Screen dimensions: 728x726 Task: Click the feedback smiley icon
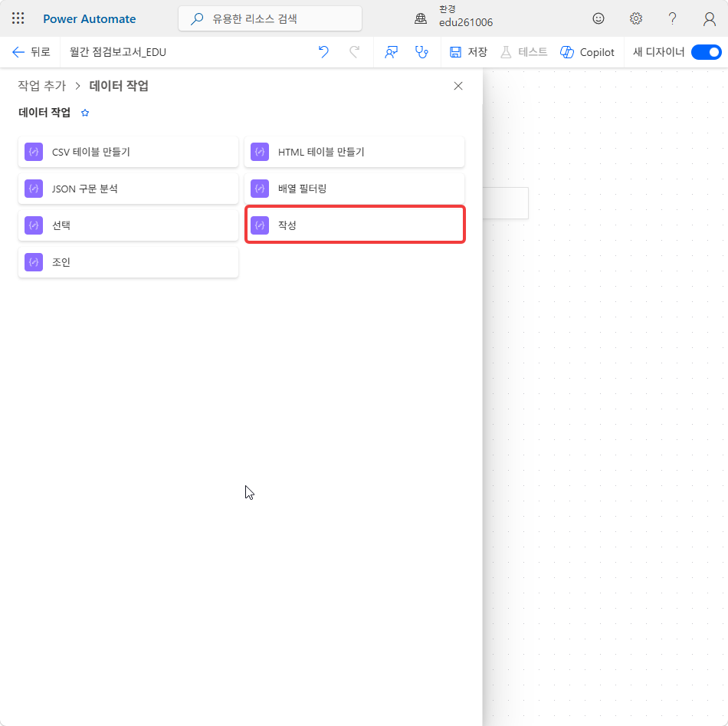(x=598, y=18)
